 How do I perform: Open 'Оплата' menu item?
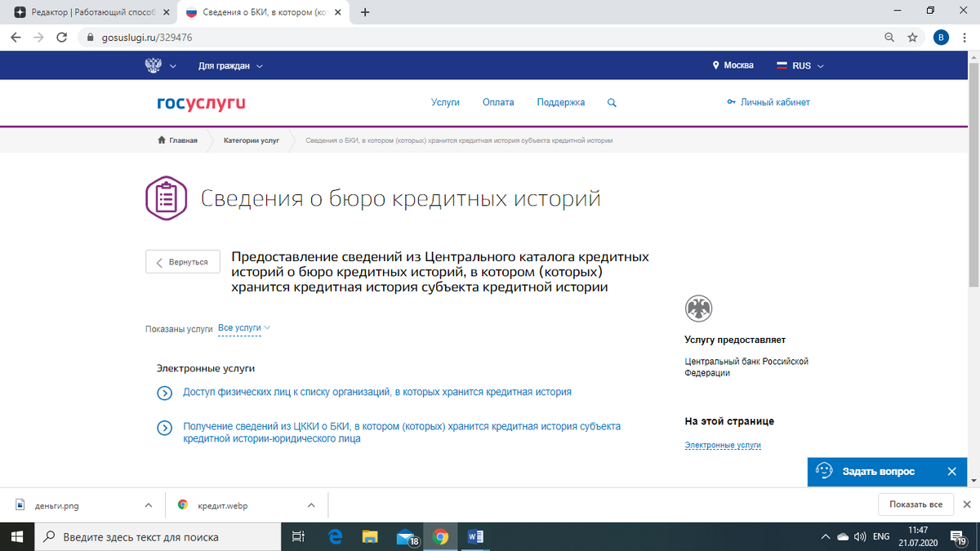pyautogui.click(x=498, y=103)
